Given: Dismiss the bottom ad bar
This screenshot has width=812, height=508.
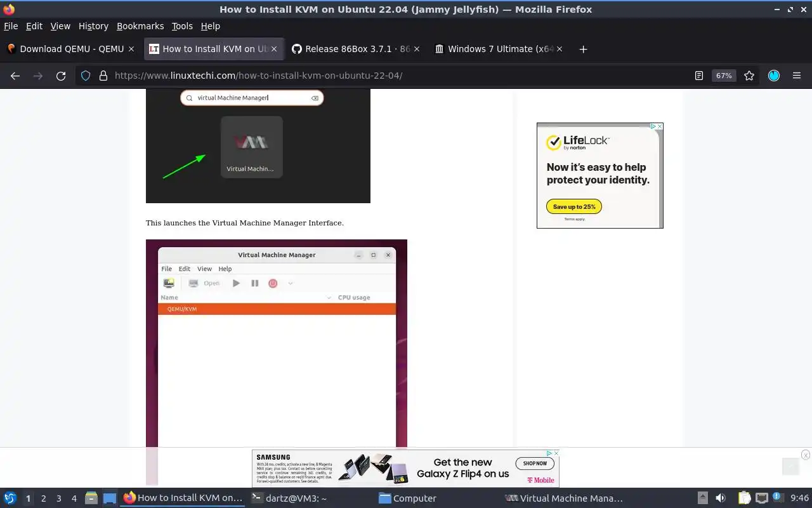Looking at the screenshot, I should (806, 455).
